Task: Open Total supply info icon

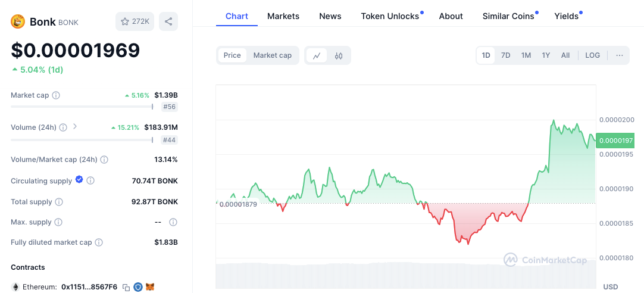Action: (59, 202)
